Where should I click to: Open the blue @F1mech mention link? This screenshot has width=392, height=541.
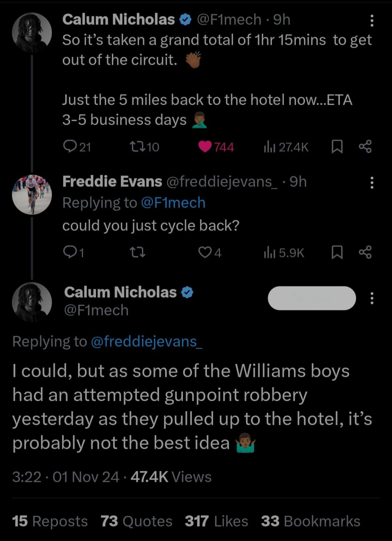coord(173,203)
